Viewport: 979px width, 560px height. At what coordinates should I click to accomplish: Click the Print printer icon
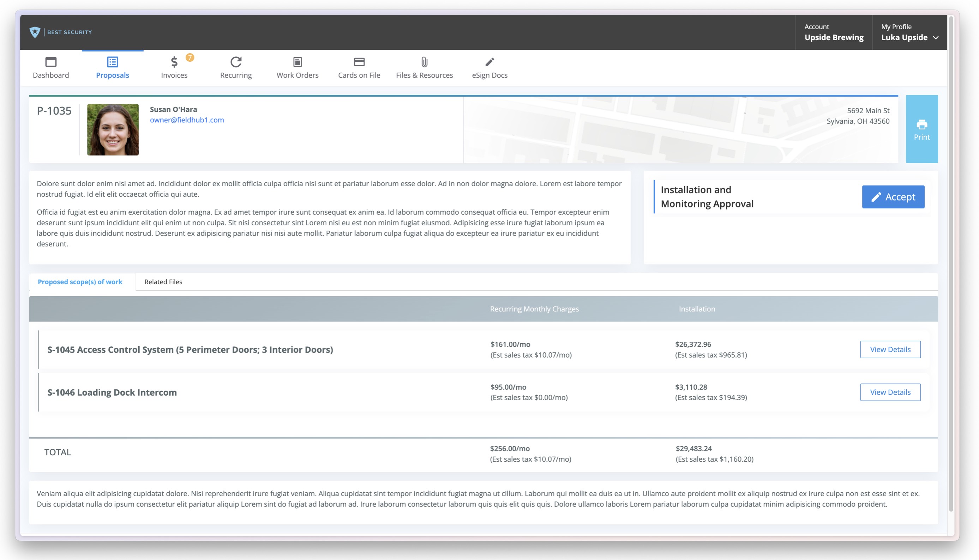point(922,124)
